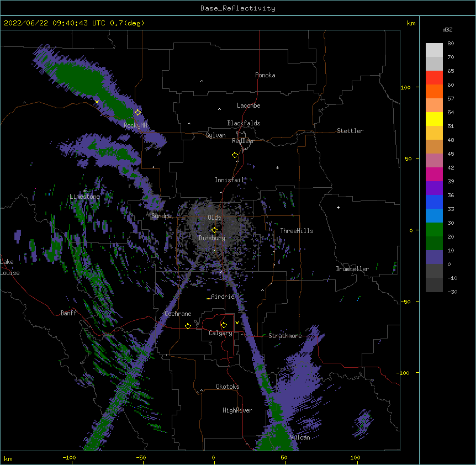Click the Olds town label
The image size is (476, 465).
(x=214, y=218)
